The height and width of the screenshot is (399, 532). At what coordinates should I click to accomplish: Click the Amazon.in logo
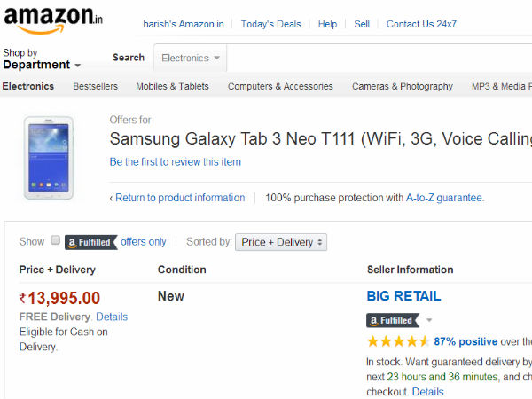click(x=52, y=20)
